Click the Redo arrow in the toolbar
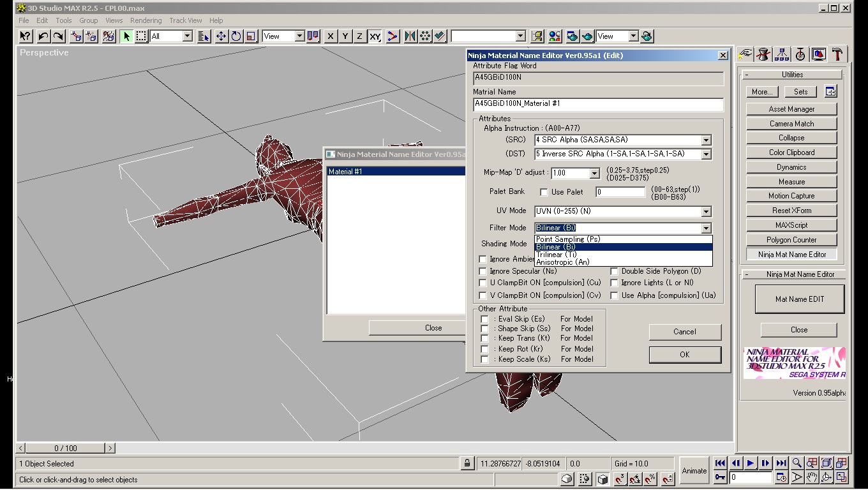868x490 pixels. click(58, 36)
